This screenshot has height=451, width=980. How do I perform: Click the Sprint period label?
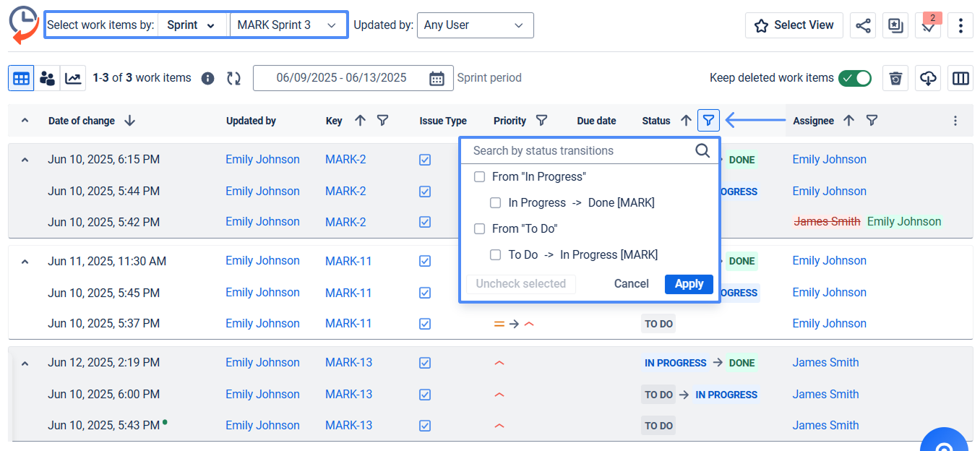coord(489,78)
